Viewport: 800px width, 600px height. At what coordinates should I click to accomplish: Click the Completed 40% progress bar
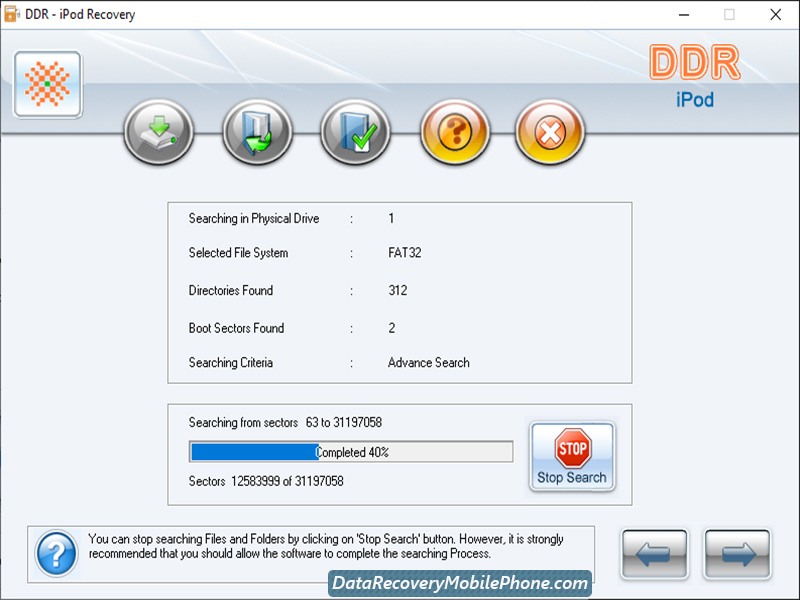(350, 451)
